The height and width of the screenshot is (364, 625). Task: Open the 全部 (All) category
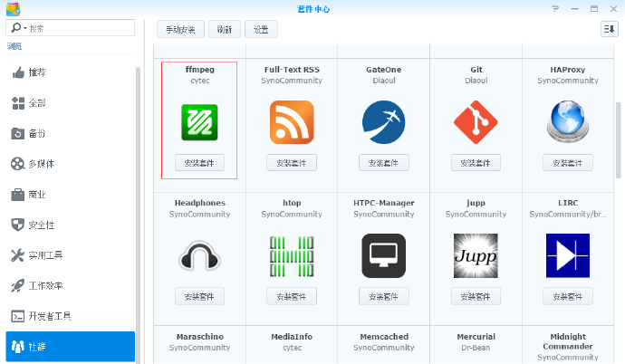pos(71,103)
